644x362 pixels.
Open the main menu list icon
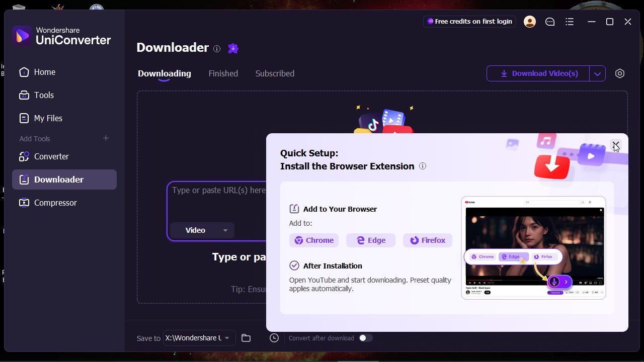click(570, 22)
